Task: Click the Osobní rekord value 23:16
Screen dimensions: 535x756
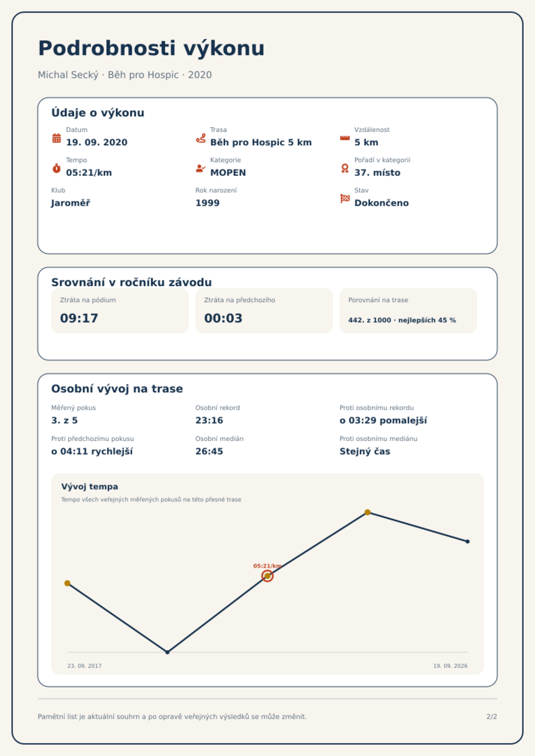Action: tap(209, 420)
